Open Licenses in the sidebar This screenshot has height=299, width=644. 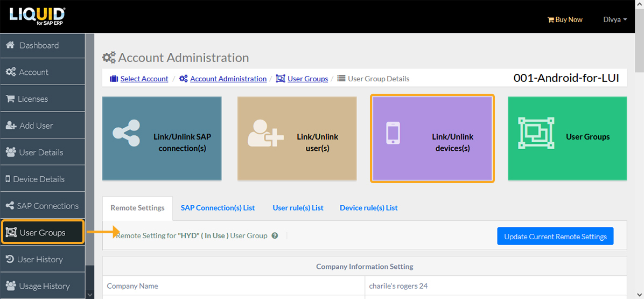click(33, 99)
